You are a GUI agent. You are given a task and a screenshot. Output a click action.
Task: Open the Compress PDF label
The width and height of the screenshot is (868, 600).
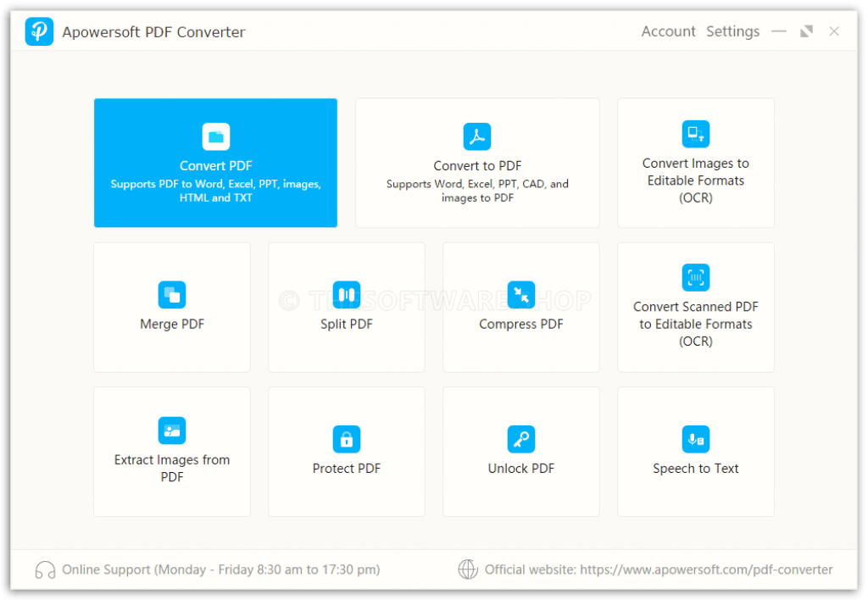[521, 324]
